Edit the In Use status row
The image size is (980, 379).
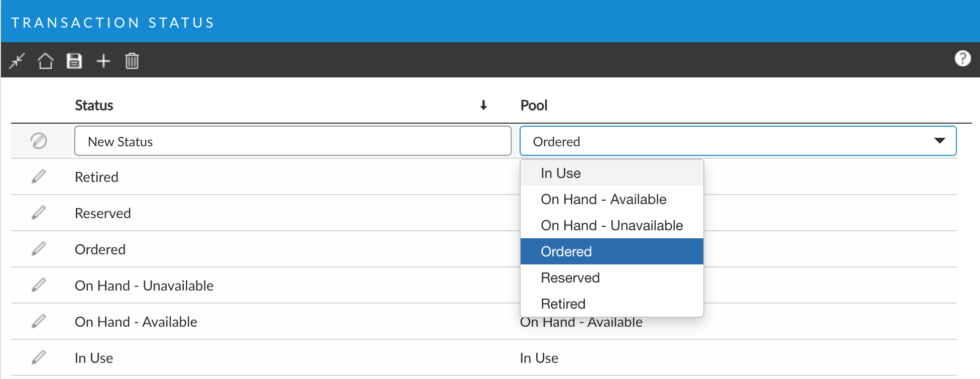pyautogui.click(x=39, y=358)
